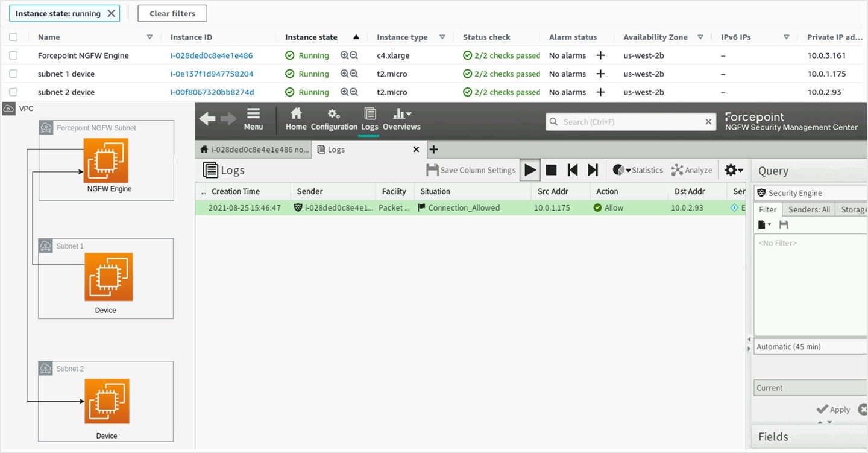Click the Automatic (45 min) time field
The image size is (868, 453).
pos(810,347)
